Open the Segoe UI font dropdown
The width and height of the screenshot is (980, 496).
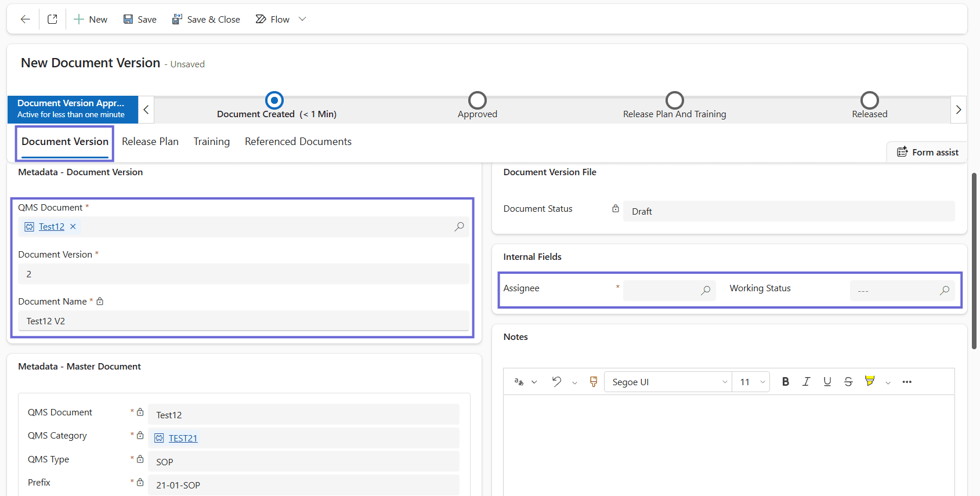(668, 382)
